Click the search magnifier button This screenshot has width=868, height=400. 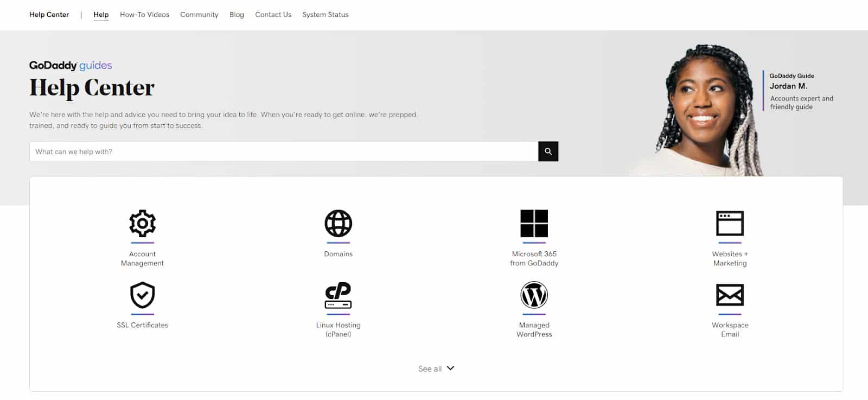[x=548, y=151]
